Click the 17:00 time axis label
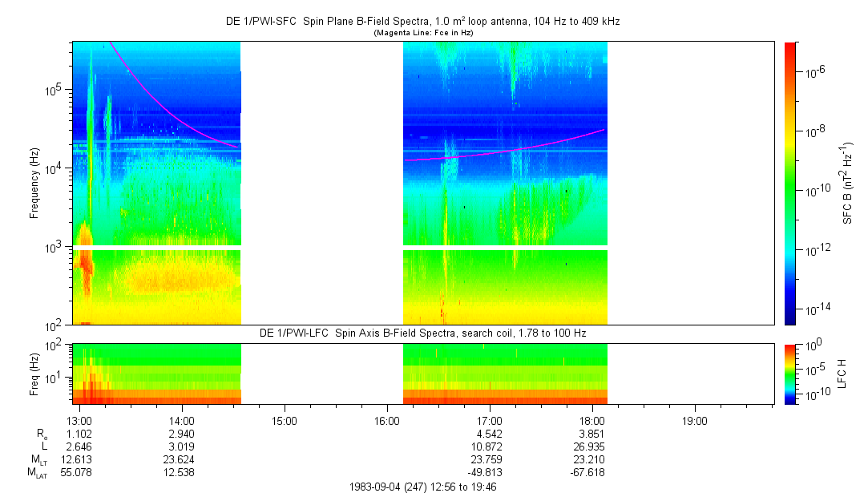The height and width of the screenshot is (497, 868). pyautogui.click(x=489, y=421)
